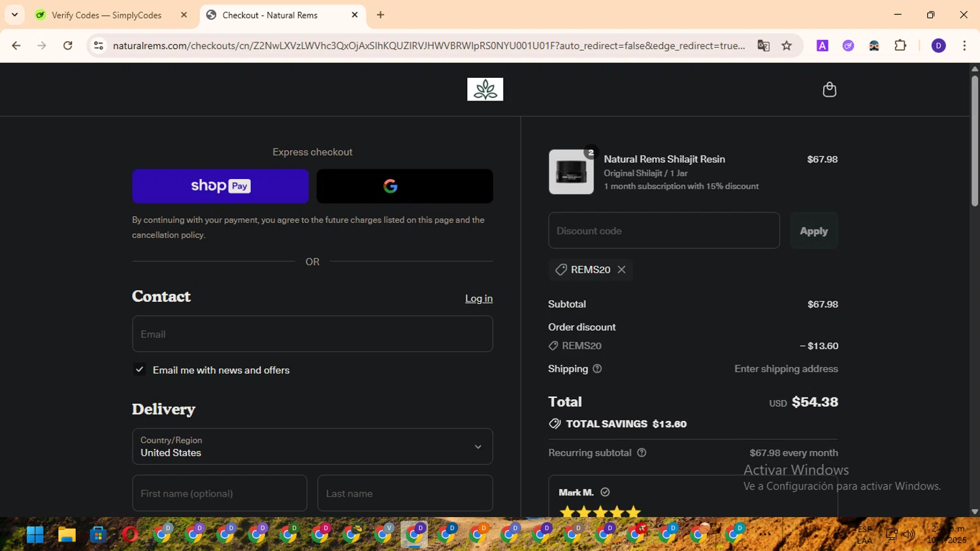Close the Checkout - Natural Rems tab
This screenshot has width=980, height=551.
(x=355, y=15)
